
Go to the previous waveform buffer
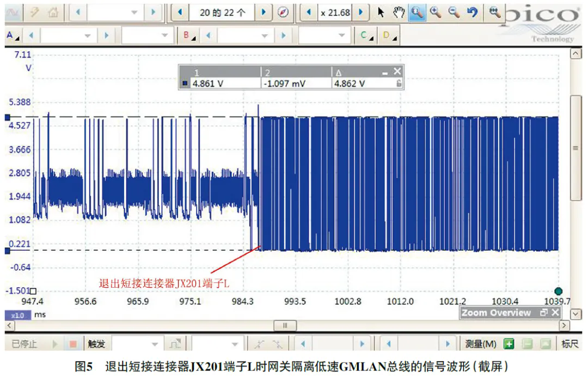(180, 13)
